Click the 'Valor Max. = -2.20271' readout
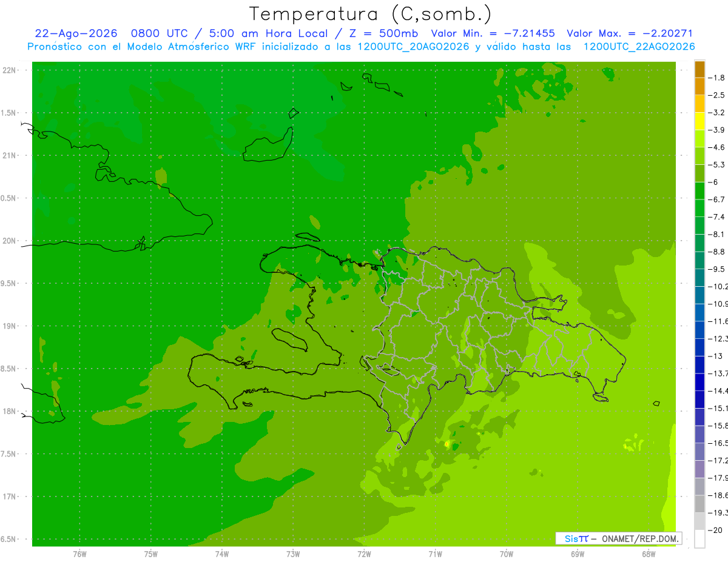The width and height of the screenshot is (728, 562). click(x=630, y=33)
